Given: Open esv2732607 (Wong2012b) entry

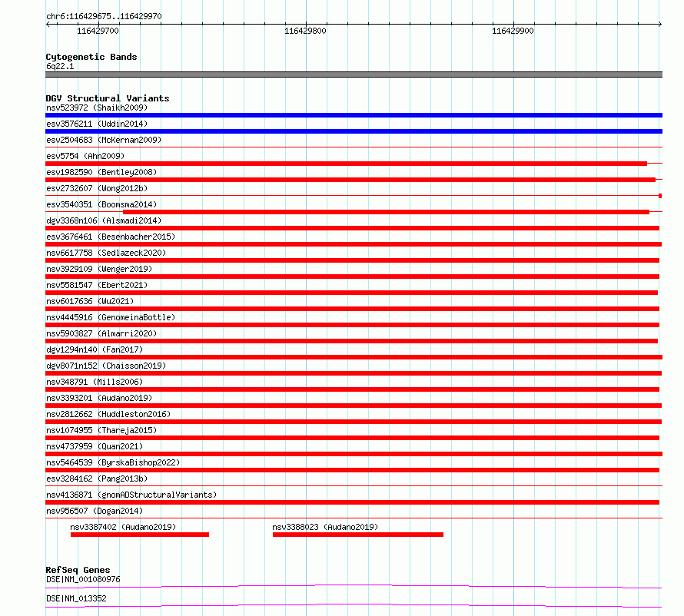Looking at the screenshot, I should (x=97, y=188).
